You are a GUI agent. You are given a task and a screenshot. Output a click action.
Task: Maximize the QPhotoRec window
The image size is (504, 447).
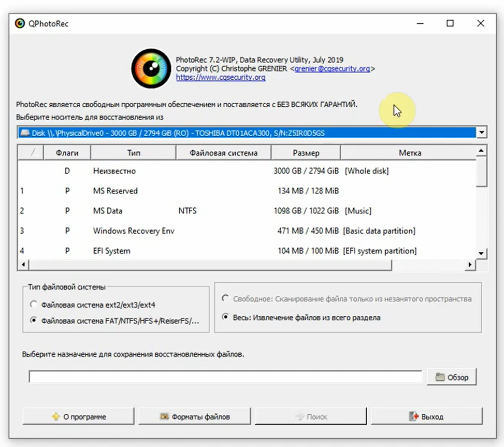450,23
